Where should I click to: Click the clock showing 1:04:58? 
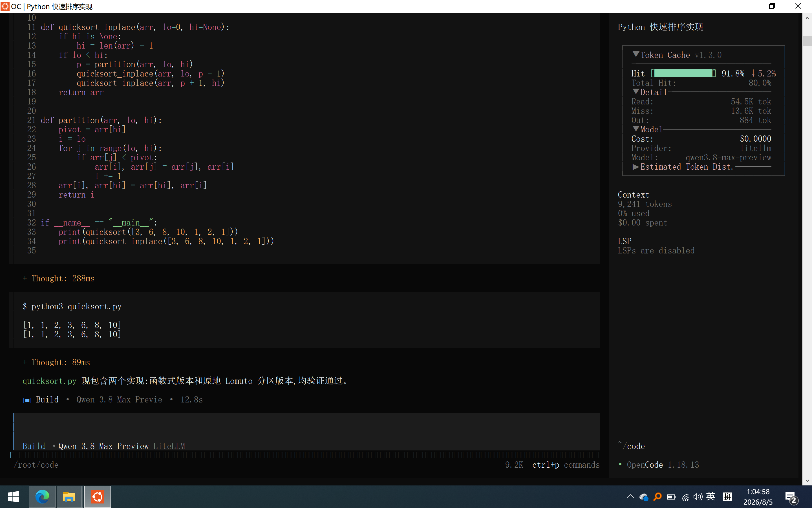(x=758, y=492)
